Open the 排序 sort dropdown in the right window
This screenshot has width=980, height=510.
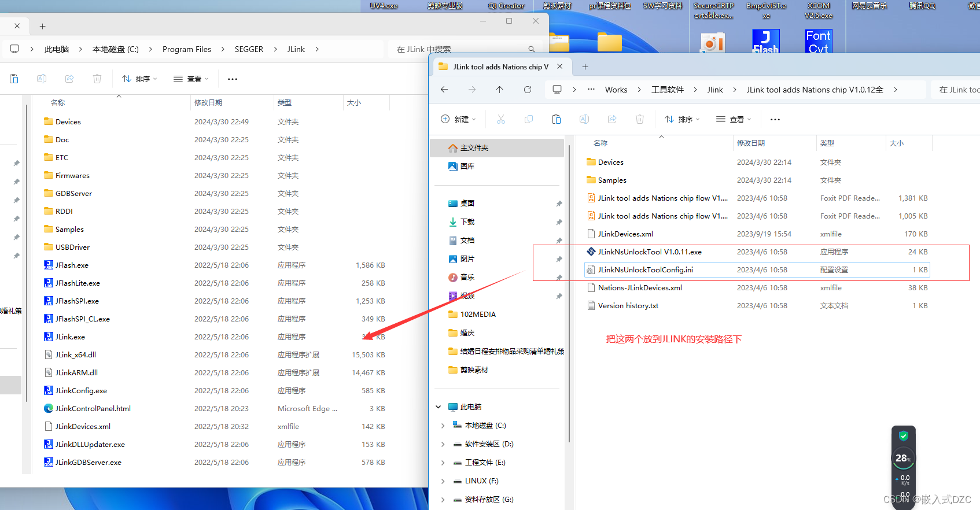(682, 119)
